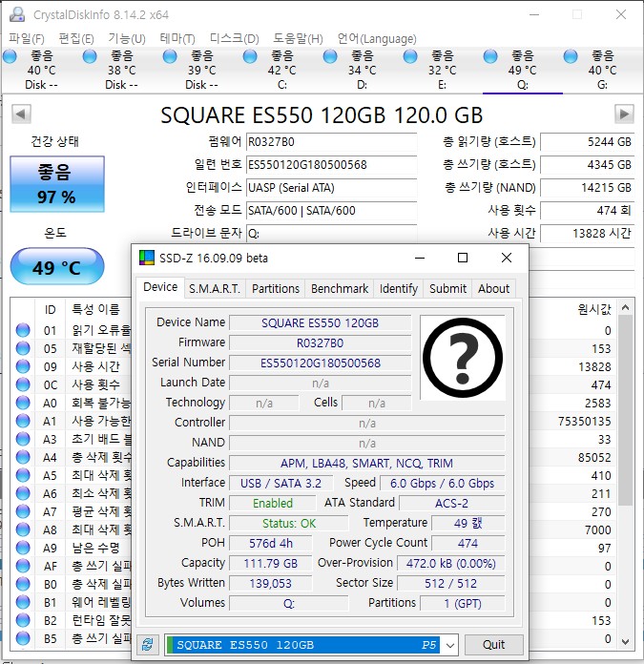Click status orb for attribute A9
This screenshot has height=664, width=644.
pos(23,548)
